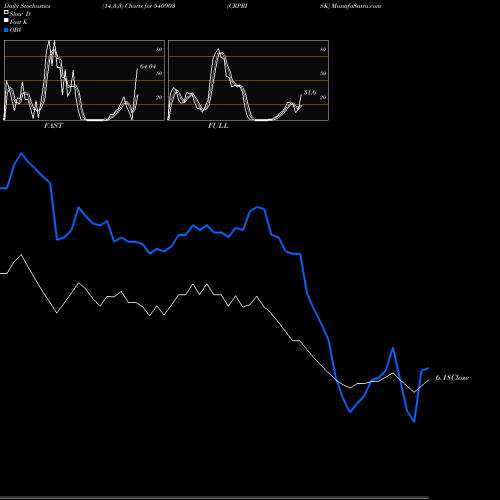The image size is (500, 500).
Task: Click the Daily Stochastics title text
Action: coord(27,6)
